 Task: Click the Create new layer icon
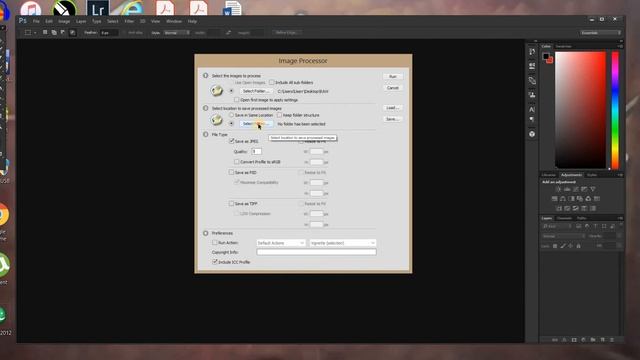tap(602, 340)
